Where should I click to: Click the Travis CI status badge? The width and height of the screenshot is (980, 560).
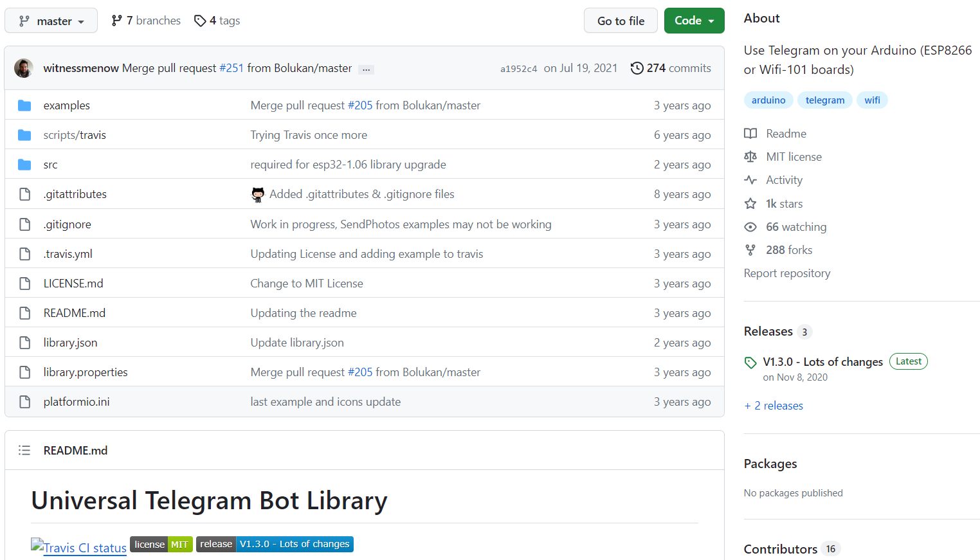pos(78,546)
